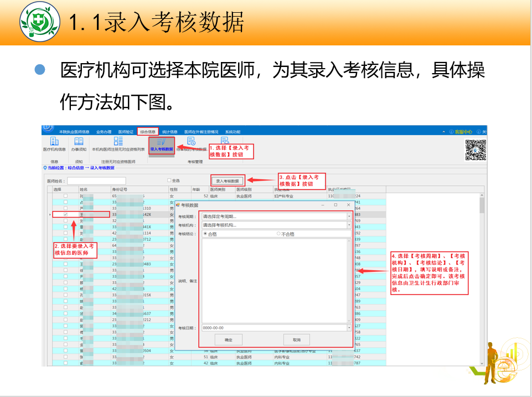Click the 待审核的考核数据 ribbon icon

(x=192, y=142)
